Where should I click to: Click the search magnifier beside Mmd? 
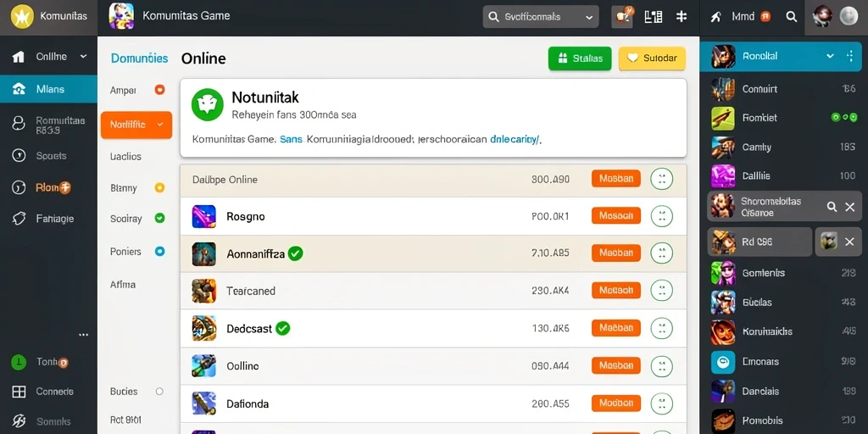792,17
